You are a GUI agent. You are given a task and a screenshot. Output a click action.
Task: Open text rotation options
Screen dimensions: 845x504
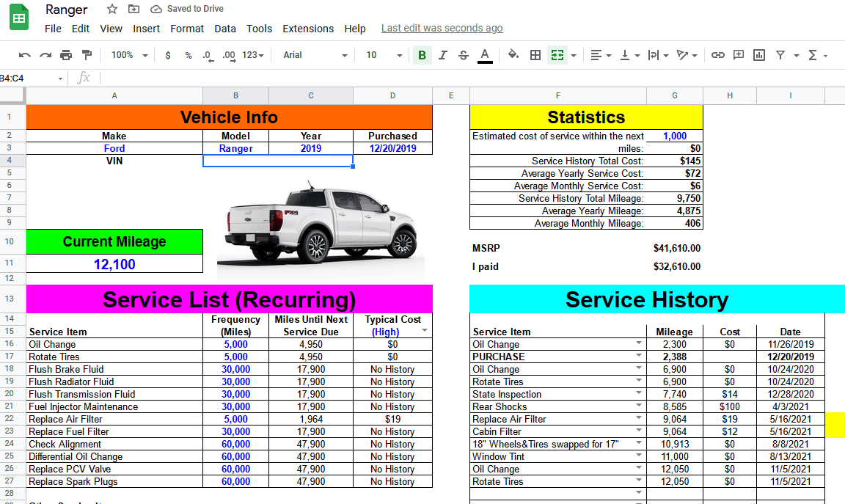point(687,55)
